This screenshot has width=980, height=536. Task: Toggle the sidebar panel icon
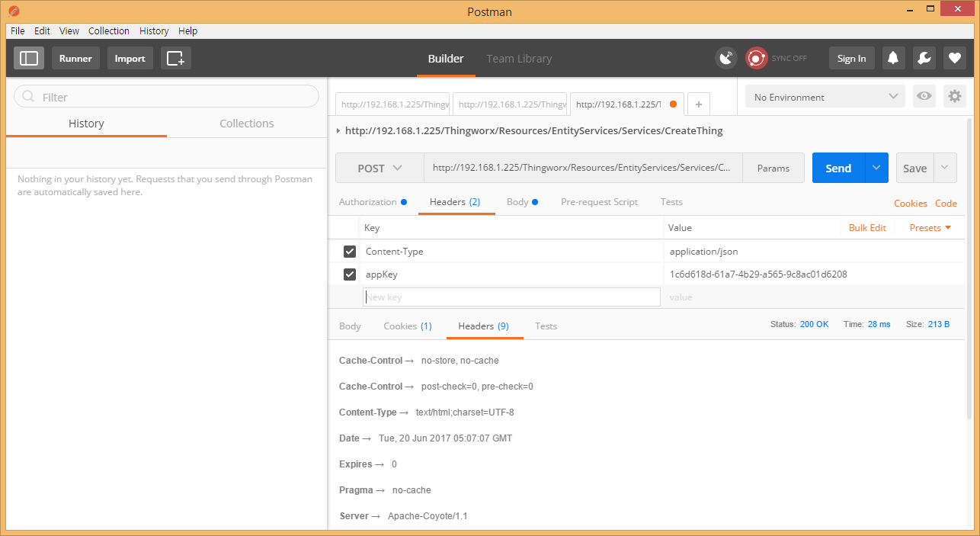tap(29, 58)
